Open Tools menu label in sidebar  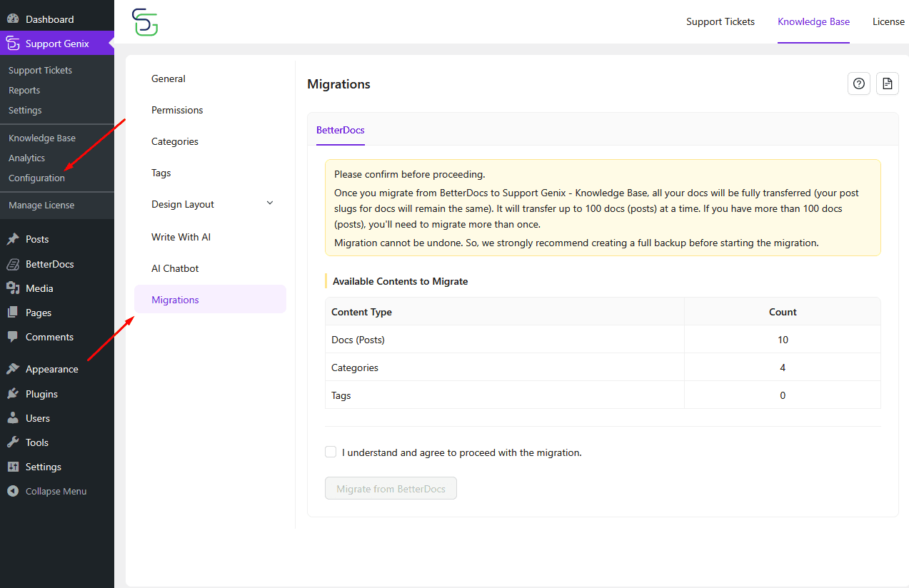[37, 442]
